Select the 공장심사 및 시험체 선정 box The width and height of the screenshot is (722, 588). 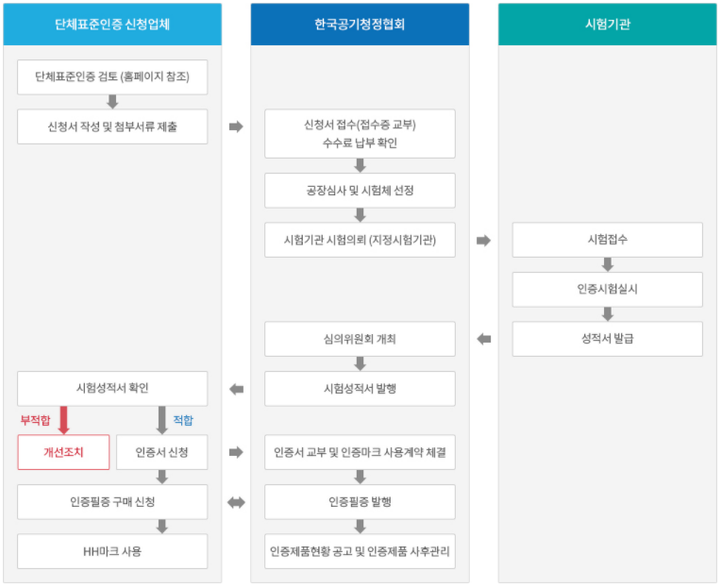pos(360,190)
